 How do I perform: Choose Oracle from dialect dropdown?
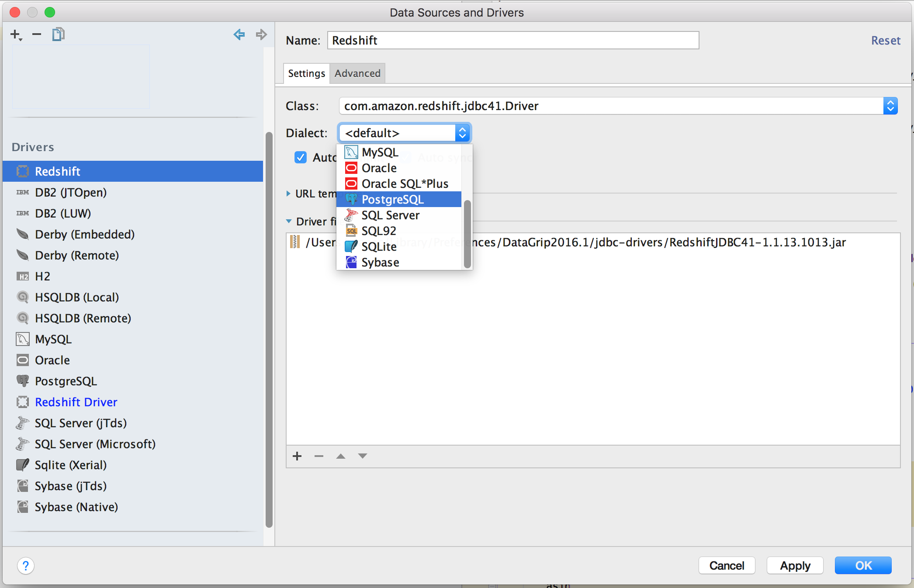click(x=399, y=168)
